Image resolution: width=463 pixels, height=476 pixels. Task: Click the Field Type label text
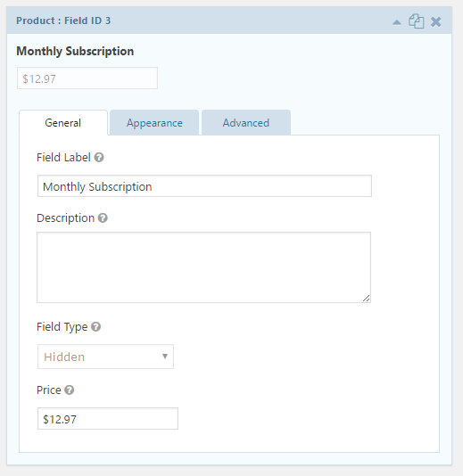pos(62,327)
